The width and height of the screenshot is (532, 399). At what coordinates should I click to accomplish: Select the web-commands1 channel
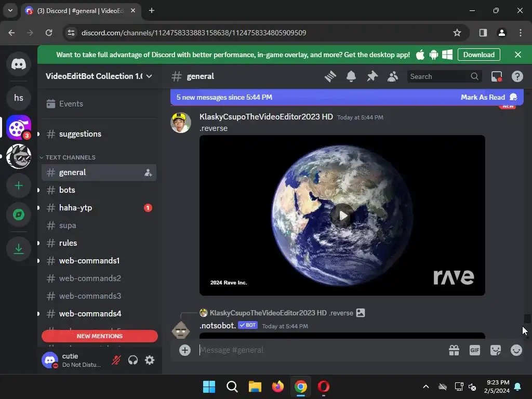coord(99,261)
